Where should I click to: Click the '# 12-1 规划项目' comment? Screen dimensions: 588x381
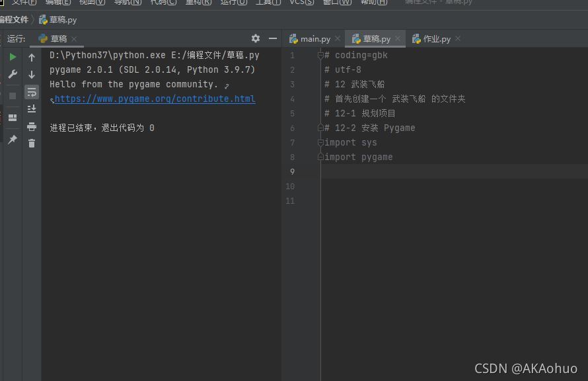point(359,113)
